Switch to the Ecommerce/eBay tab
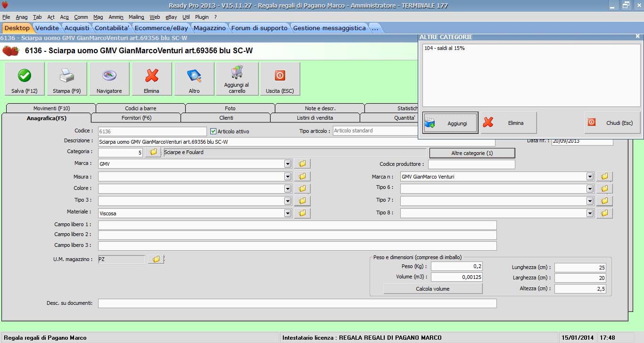Screen dimensions: 644x343 (x=161, y=28)
